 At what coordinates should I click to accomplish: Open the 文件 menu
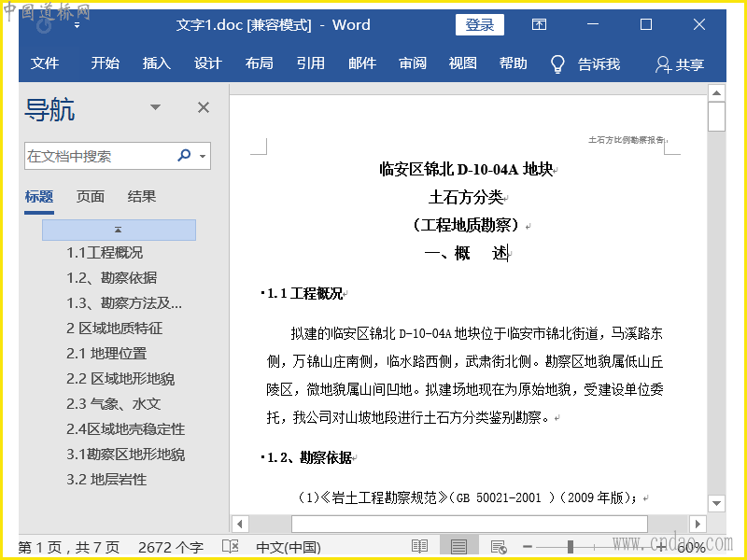pos(45,63)
